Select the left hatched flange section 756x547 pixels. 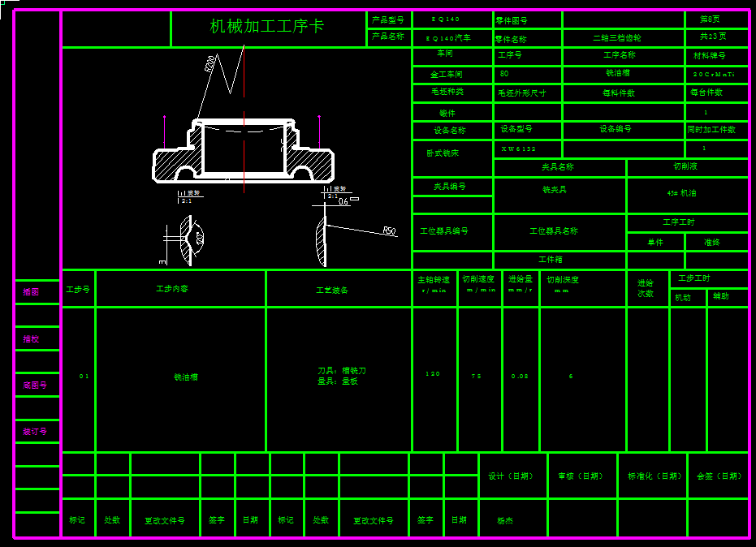coord(173,165)
